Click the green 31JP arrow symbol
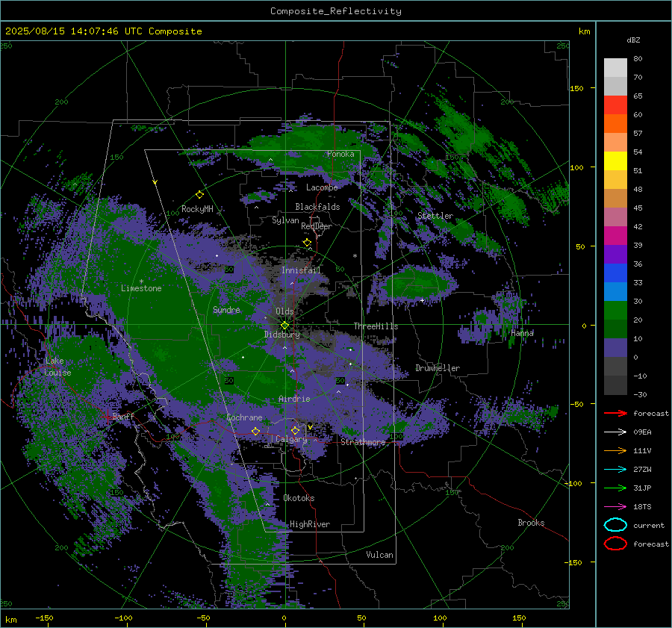 click(615, 488)
